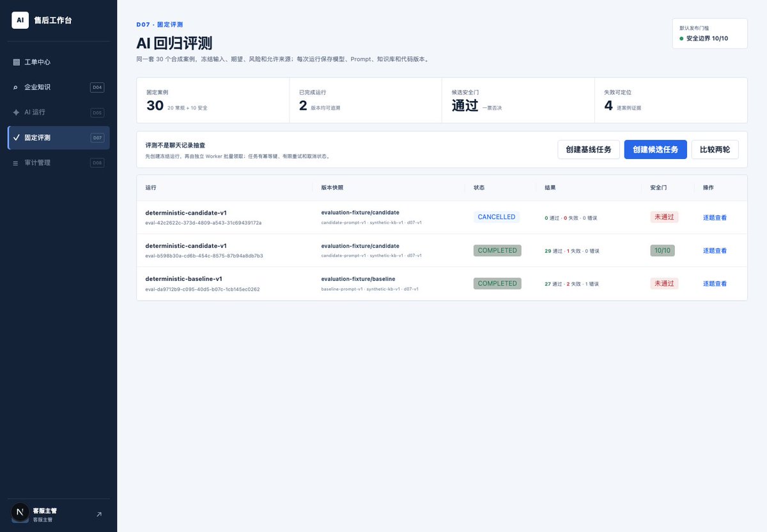Click the AI logo in sidebar header
The height and width of the screenshot is (532, 767).
(20, 20)
